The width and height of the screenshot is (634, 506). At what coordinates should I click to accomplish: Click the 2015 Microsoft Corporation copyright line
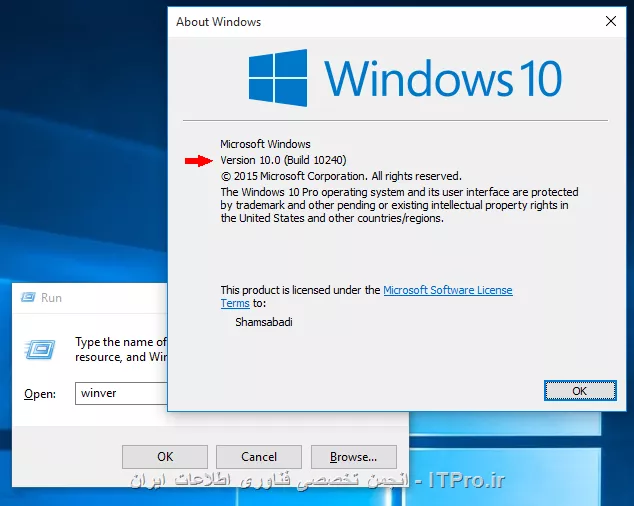(341, 176)
